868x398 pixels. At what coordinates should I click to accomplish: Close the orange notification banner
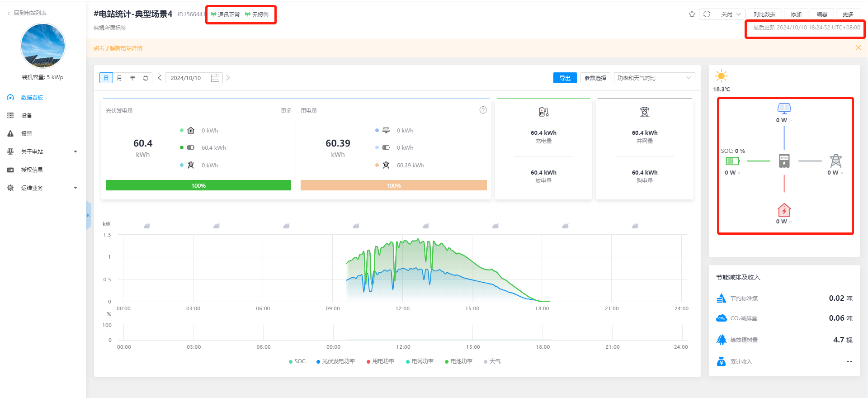[x=858, y=48]
